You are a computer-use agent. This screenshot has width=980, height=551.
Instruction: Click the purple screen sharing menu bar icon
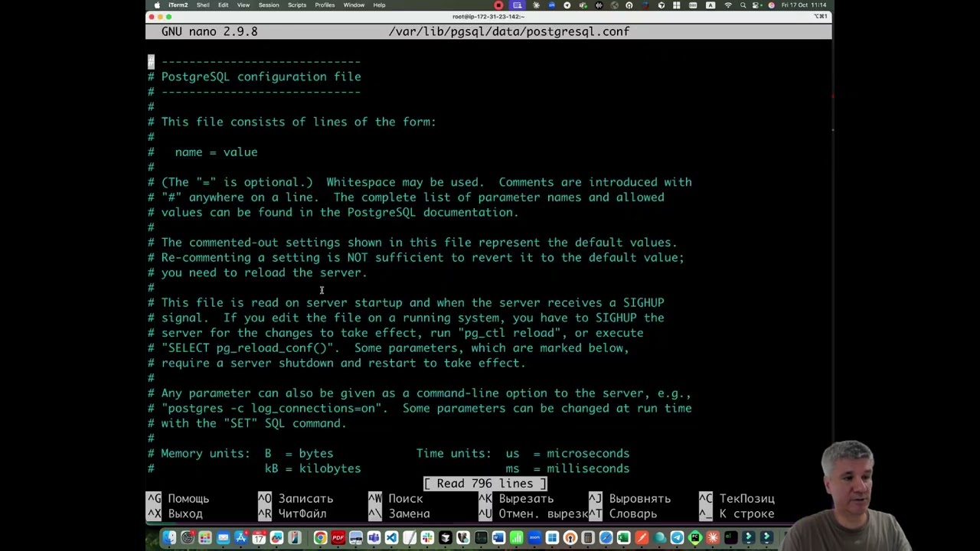[517, 5]
